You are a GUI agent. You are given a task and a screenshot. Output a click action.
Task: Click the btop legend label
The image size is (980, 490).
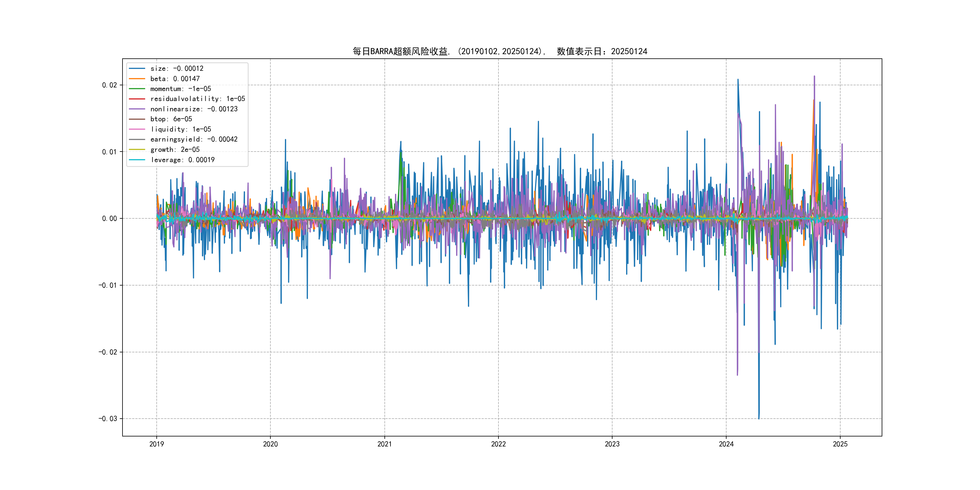(x=171, y=119)
